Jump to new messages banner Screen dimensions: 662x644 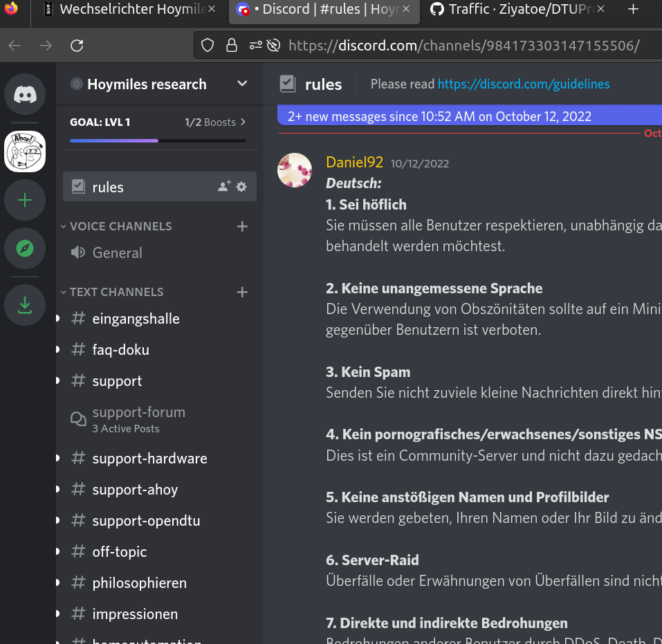[x=470, y=116]
